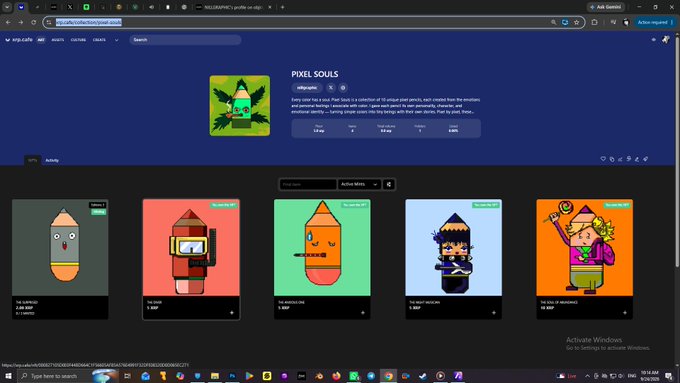
Task: Select the NFTs tab beside Activity
Action: point(33,160)
